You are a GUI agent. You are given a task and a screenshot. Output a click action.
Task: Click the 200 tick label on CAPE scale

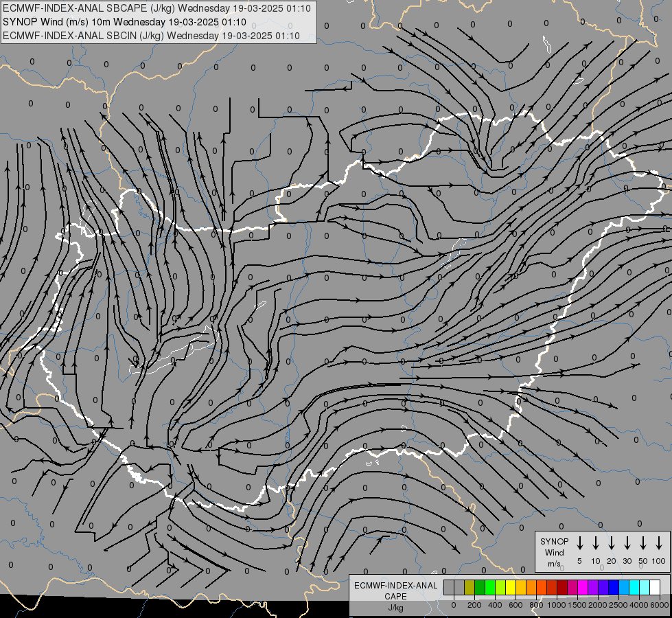point(474,605)
